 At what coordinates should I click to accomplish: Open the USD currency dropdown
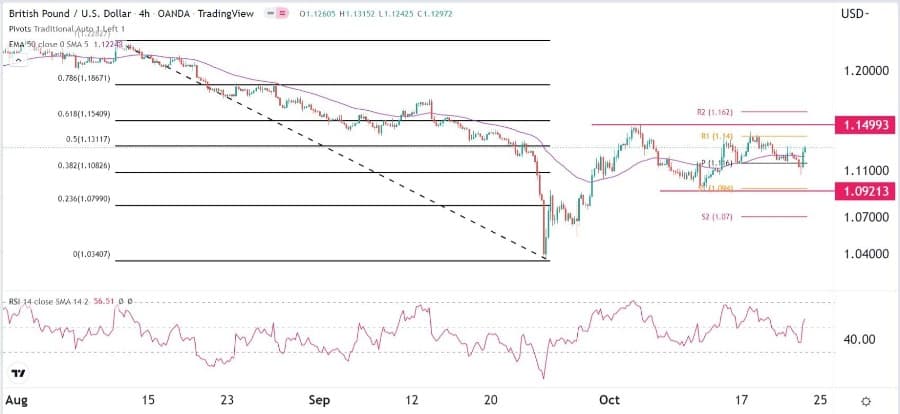(855, 13)
